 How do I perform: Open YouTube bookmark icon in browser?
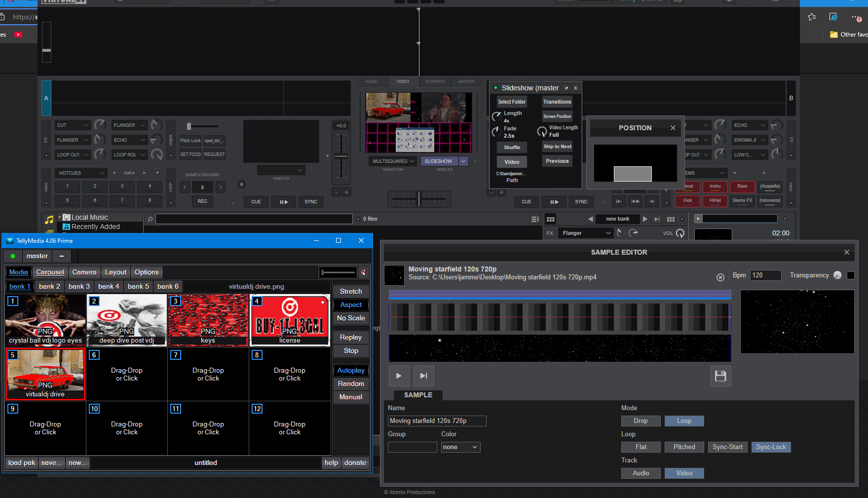point(18,35)
